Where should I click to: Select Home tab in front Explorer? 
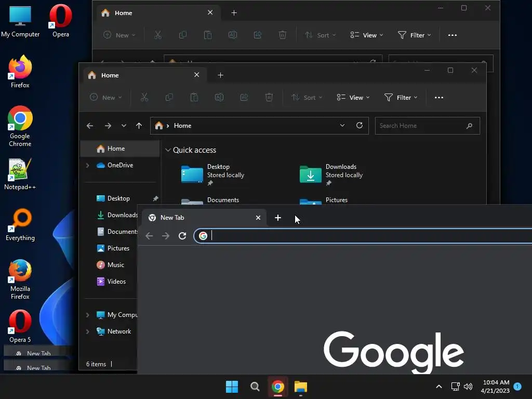[x=145, y=75]
